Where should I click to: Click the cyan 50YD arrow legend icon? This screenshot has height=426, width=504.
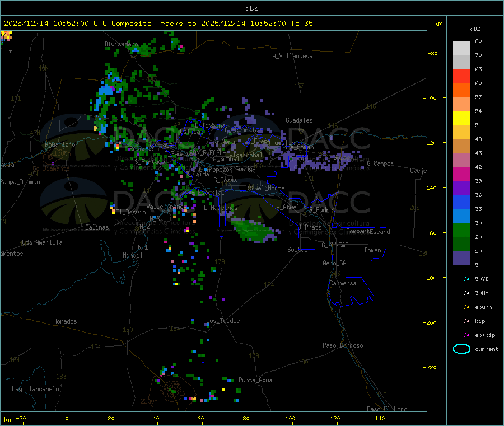[x=461, y=279]
